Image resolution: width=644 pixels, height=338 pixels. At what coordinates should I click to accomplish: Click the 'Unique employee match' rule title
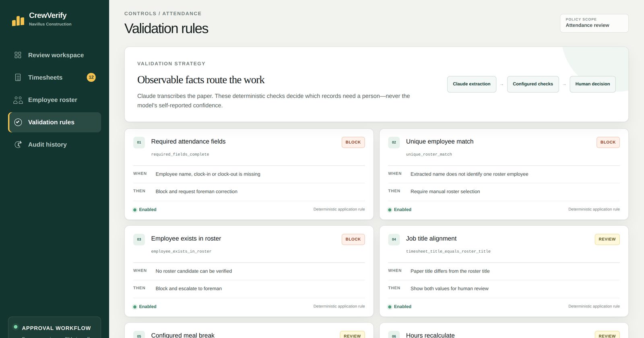pyautogui.click(x=440, y=142)
